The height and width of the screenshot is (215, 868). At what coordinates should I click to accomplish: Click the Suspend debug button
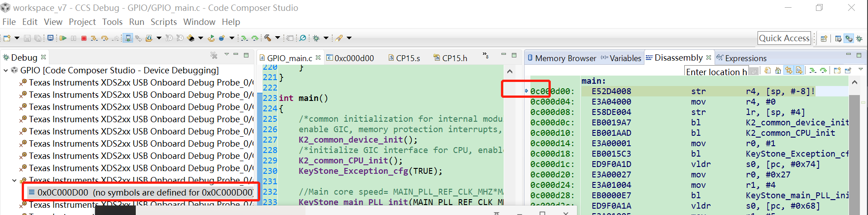point(73,38)
